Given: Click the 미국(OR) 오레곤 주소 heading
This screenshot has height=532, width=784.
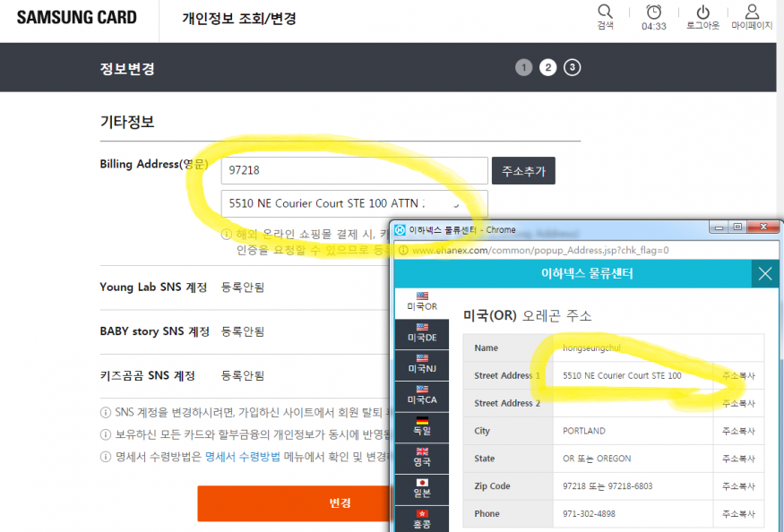Looking at the screenshot, I should pyautogui.click(x=528, y=315).
